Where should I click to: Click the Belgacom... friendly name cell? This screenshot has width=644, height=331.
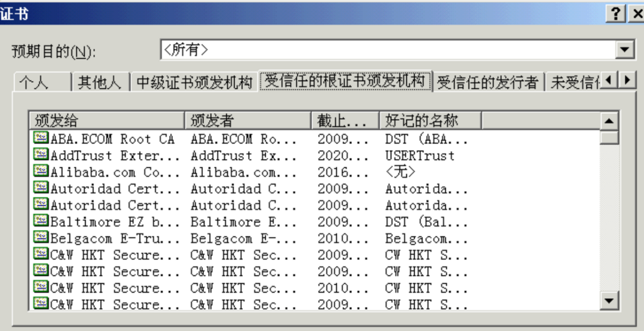426,238
